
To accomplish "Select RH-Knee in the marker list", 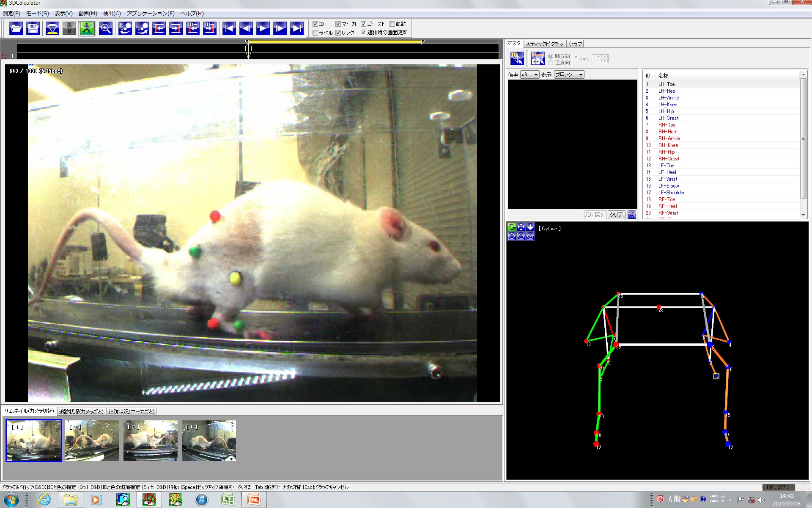I will point(668,145).
